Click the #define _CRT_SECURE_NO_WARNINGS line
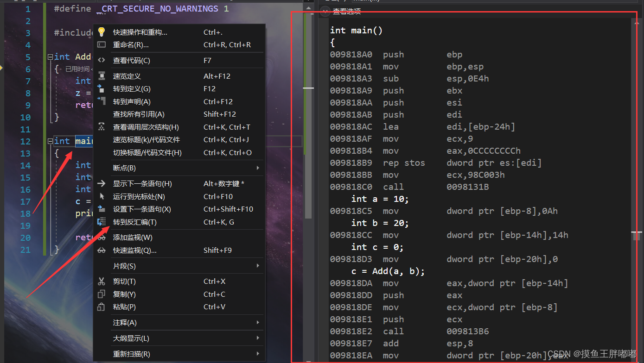The width and height of the screenshot is (644, 363). 141,8
